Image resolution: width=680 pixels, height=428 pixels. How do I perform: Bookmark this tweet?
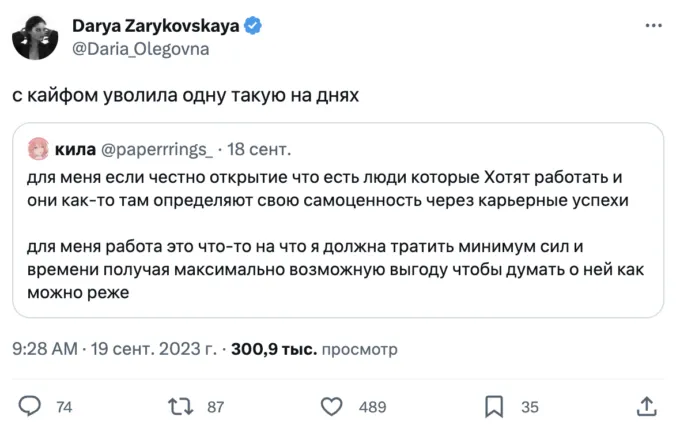click(x=494, y=406)
